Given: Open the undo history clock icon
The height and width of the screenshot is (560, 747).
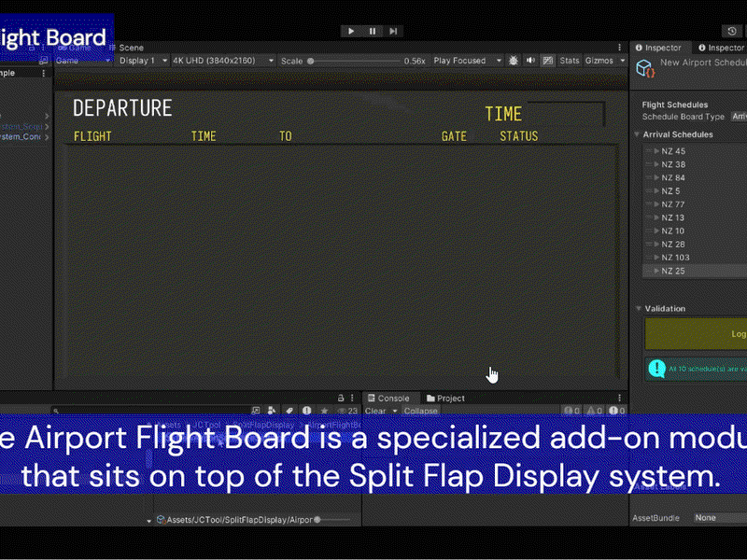Looking at the screenshot, I should coord(732,31).
